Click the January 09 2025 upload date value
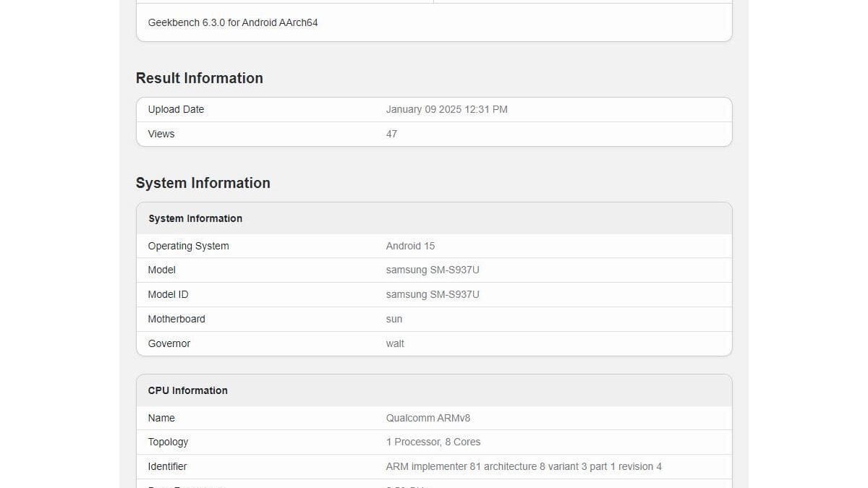The width and height of the screenshot is (868, 488). pyautogui.click(x=447, y=109)
